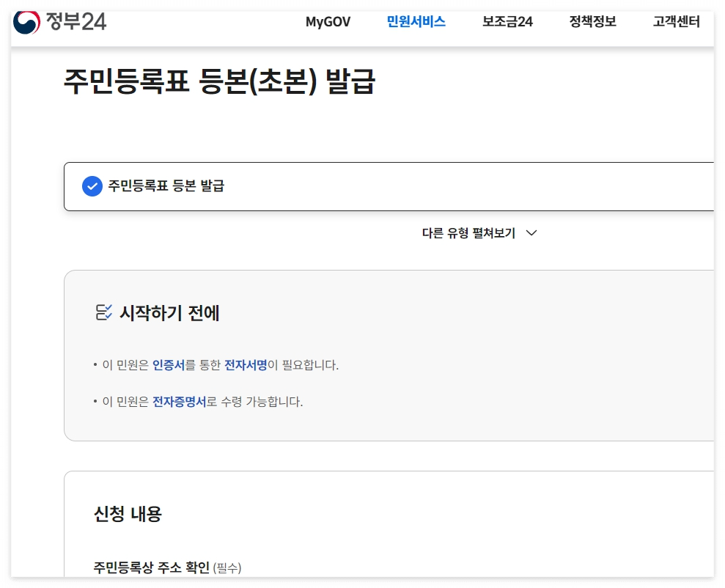The image size is (725, 588).
Task: Open the 보조금24 menu
Action: pyautogui.click(x=507, y=22)
